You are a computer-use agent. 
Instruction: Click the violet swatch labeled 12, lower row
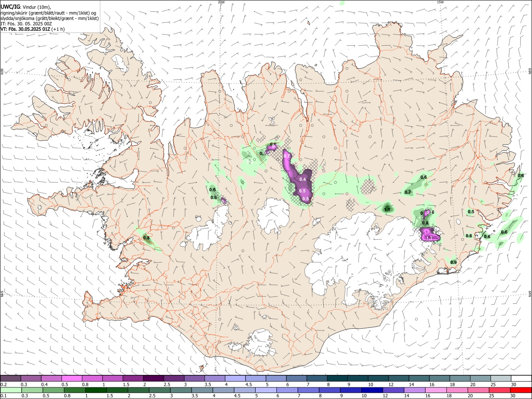[x=393, y=390]
